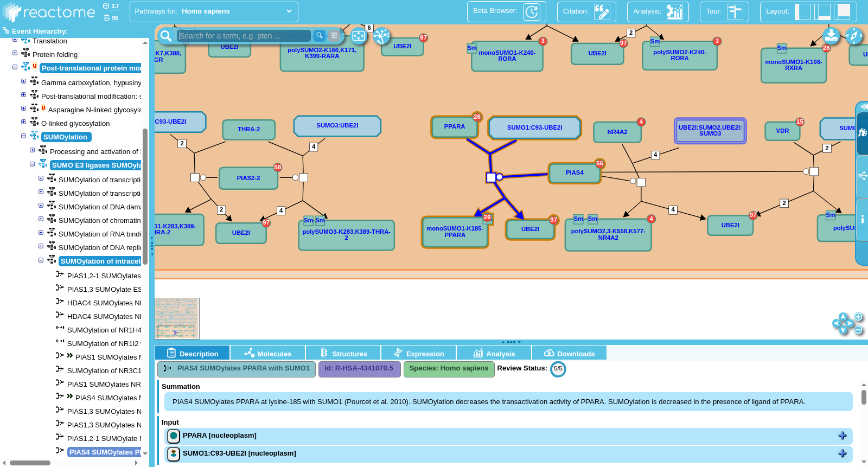Click the hierarchy horizontal scrollbar
Viewport: 868px width, 467px height.
coord(30,463)
